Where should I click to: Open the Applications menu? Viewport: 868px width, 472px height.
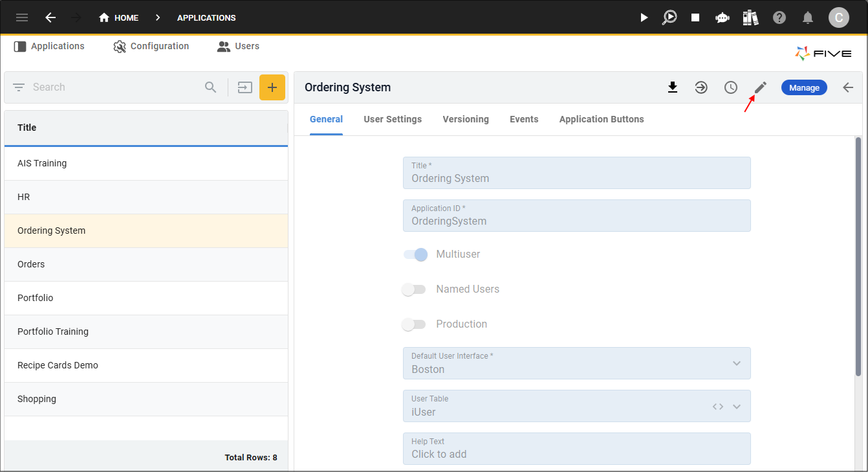click(49, 47)
